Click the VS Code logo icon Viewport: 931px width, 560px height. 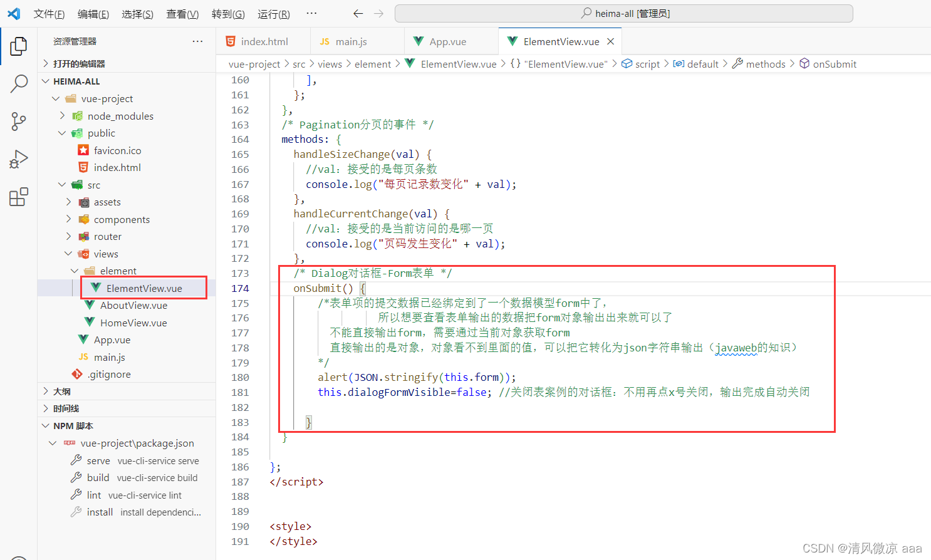click(x=14, y=13)
